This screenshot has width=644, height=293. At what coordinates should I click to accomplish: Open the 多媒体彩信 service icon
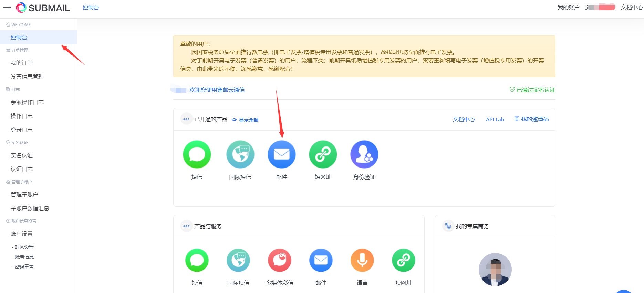click(x=280, y=260)
